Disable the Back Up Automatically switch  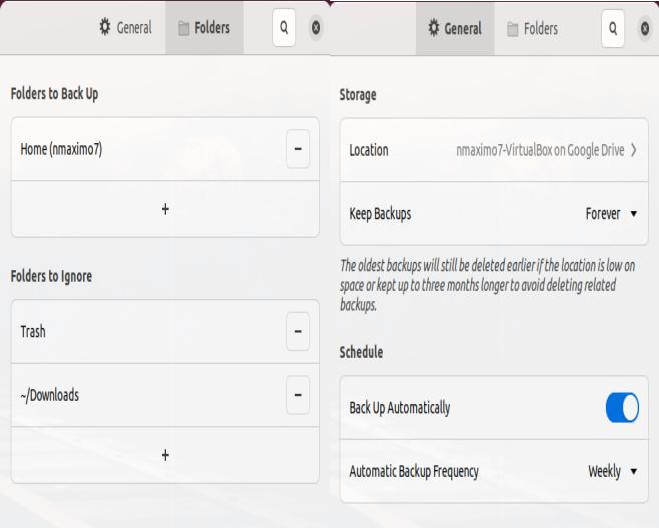(622, 408)
